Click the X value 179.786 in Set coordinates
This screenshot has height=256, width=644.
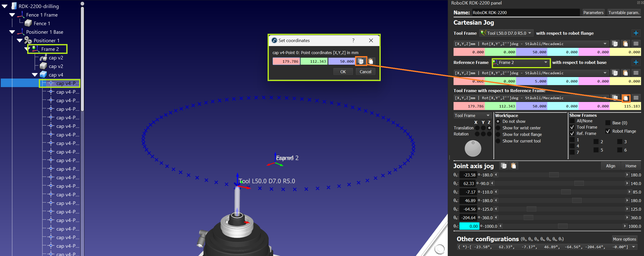point(286,61)
